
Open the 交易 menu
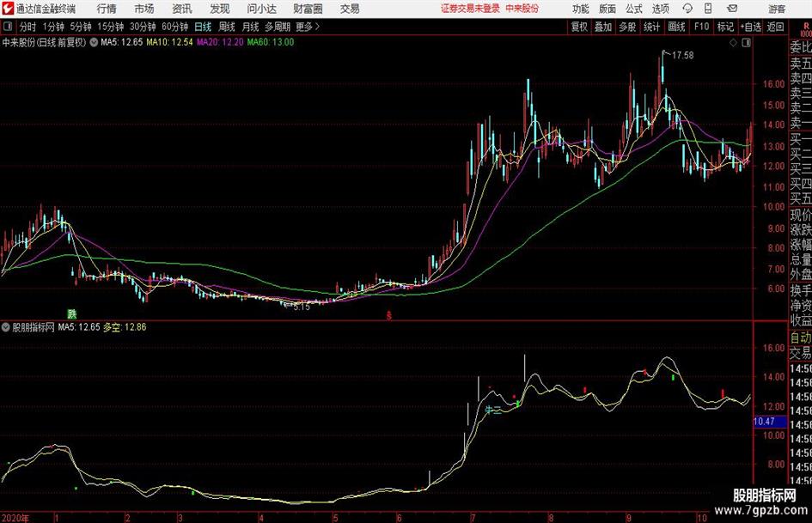pyautogui.click(x=350, y=9)
